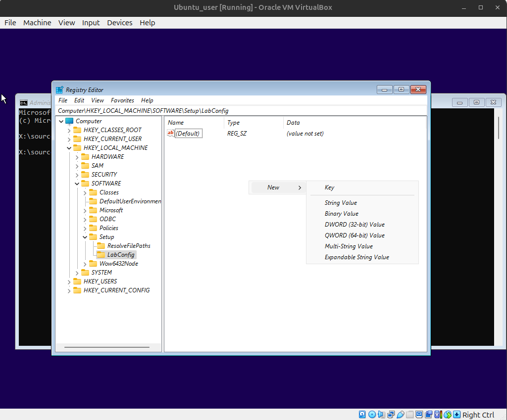
Task: Click the USB devices status icon
Action: [x=400, y=415]
